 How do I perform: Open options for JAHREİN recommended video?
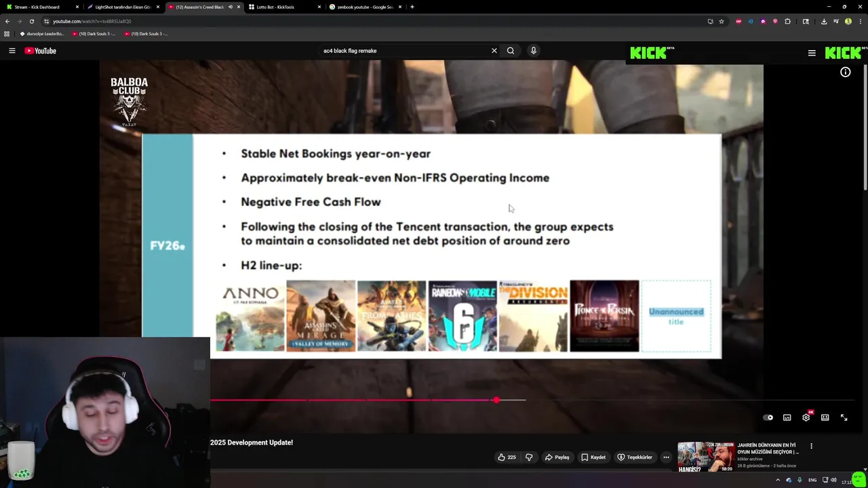(x=811, y=446)
